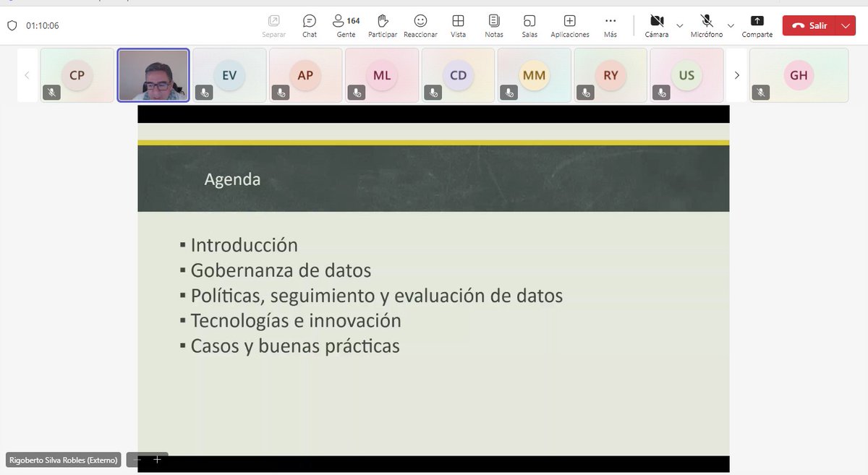This screenshot has height=475, width=868.
Task: Select participant tile ML
Action: (382, 75)
